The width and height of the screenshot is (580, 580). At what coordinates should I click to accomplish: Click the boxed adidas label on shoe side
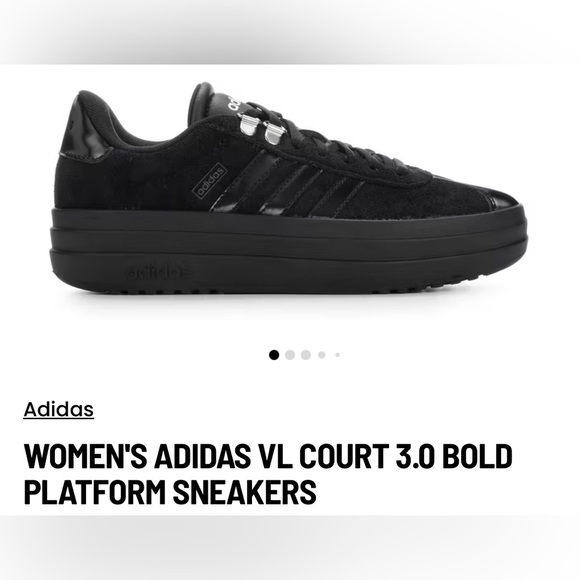[209, 181]
